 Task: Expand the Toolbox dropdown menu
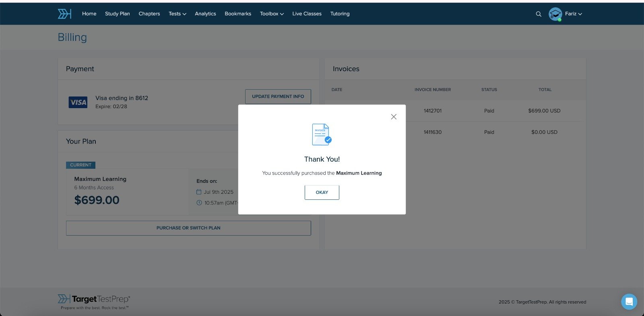click(x=272, y=14)
